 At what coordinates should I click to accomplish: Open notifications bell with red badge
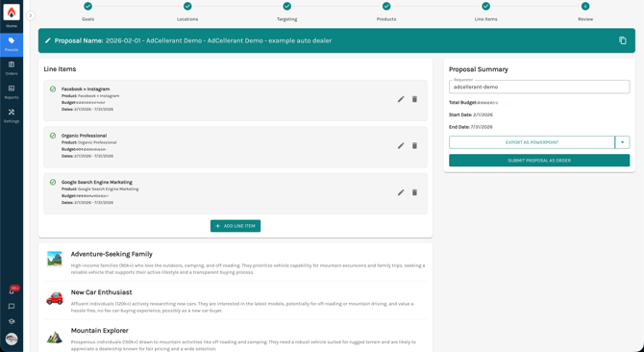pos(12,290)
